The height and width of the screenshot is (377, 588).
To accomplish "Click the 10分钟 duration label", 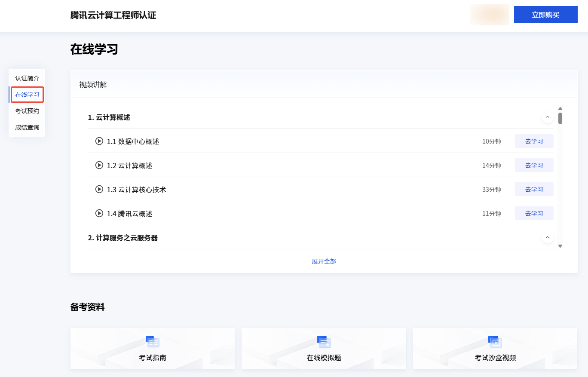I will 492,141.
